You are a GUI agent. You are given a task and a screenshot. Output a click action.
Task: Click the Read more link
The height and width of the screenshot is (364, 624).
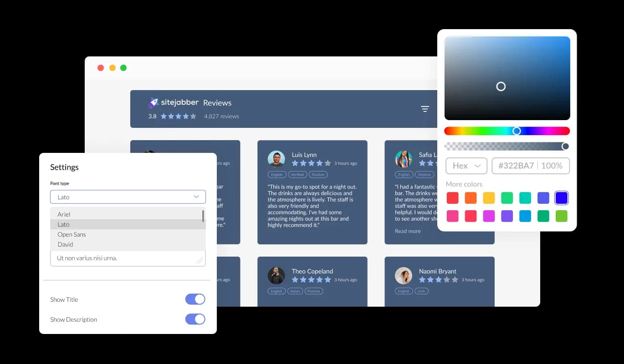tap(408, 231)
